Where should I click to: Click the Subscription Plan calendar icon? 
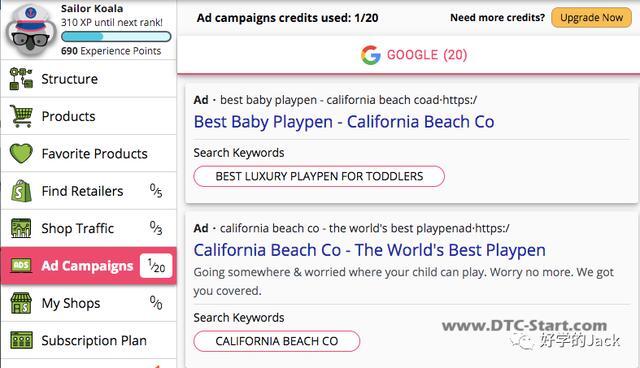click(x=21, y=340)
